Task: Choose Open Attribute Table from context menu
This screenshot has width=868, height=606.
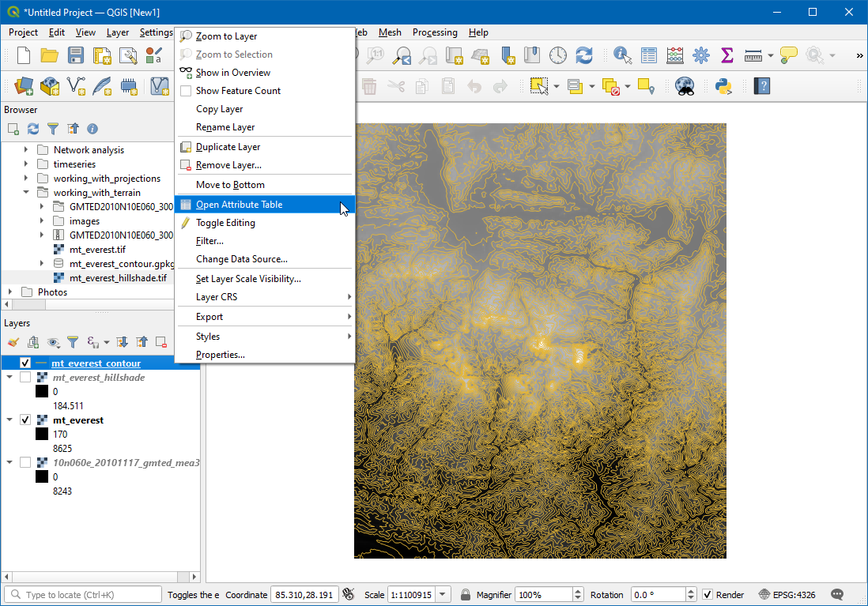Action: (239, 205)
